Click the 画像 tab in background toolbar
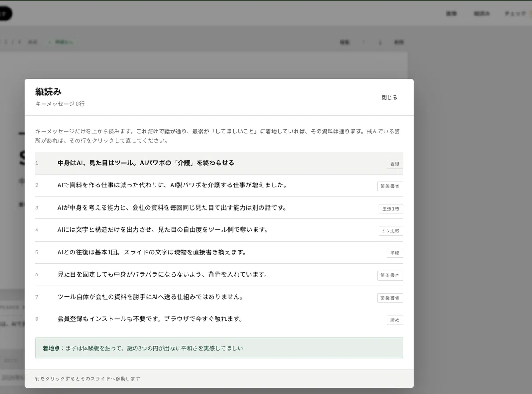The height and width of the screenshot is (394, 532). [451, 14]
